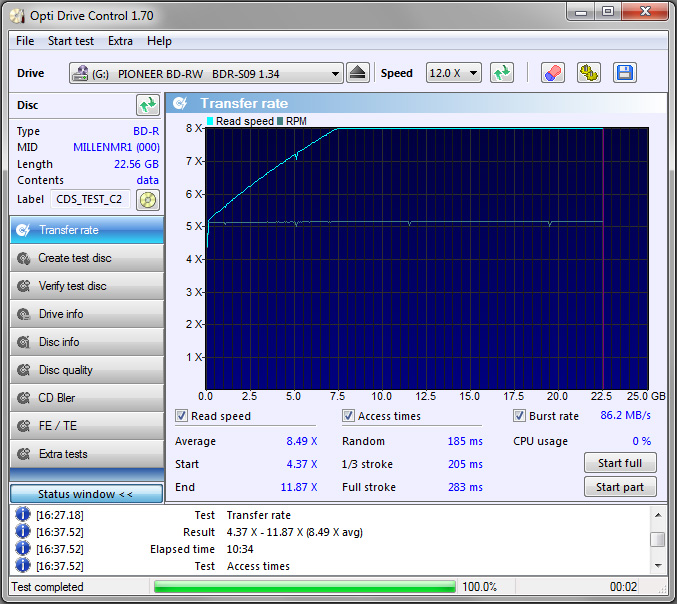Collapse the Status window panel

[x=86, y=494]
